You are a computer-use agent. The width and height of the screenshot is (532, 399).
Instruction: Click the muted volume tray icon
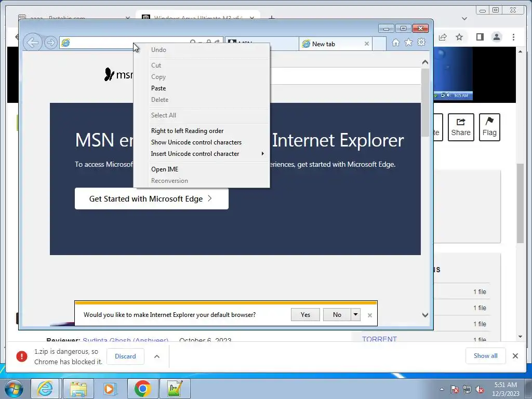(x=480, y=389)
